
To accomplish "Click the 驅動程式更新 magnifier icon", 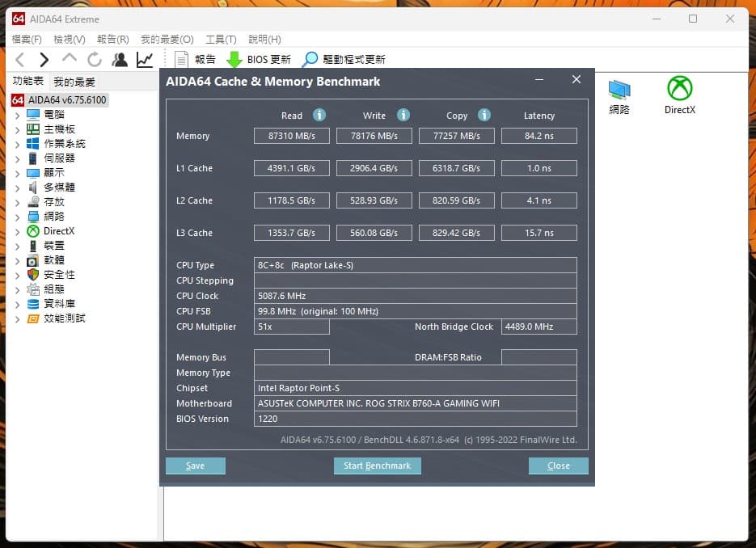I will [x=310, y=59].
